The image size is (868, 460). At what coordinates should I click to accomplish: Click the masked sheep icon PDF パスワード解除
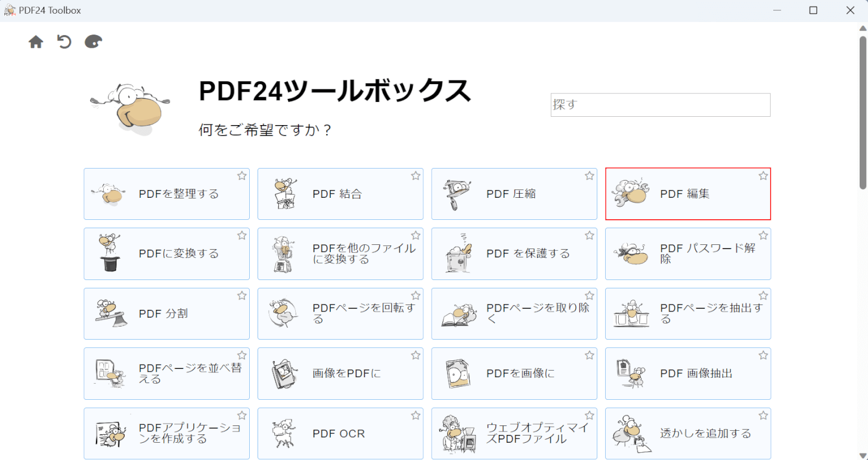[x=631, y=255]
